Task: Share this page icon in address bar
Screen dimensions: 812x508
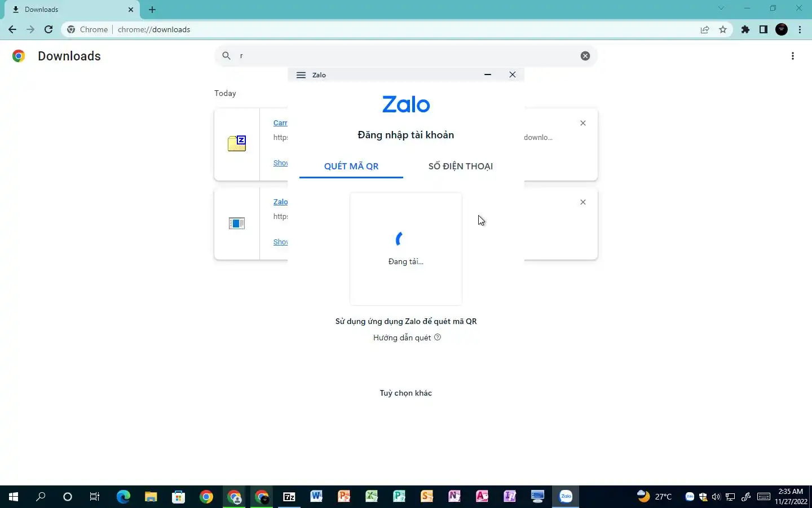Action: pos(705,29)
